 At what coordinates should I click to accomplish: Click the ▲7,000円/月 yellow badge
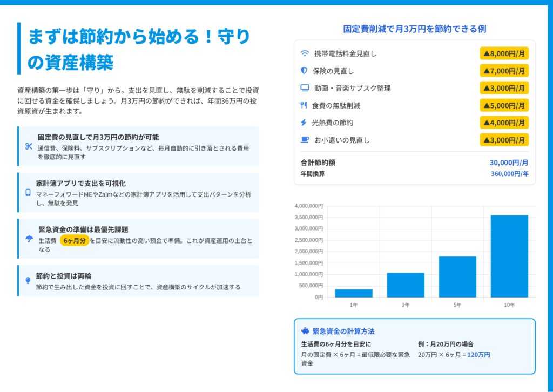pyautogui.click(x=504, y=71)
